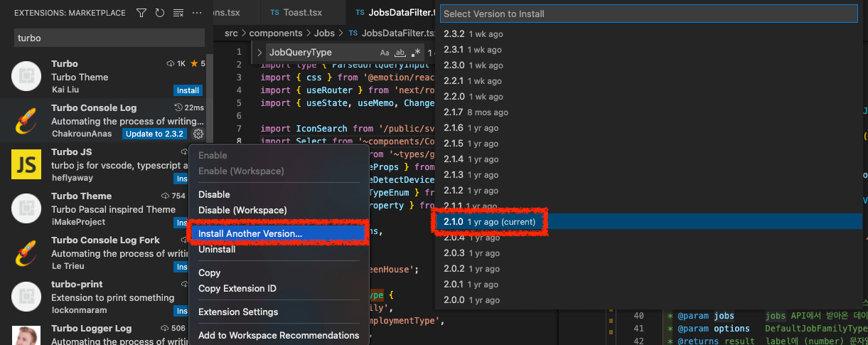Select version 2.0.0 from list
868x345 pixels.
648,300
